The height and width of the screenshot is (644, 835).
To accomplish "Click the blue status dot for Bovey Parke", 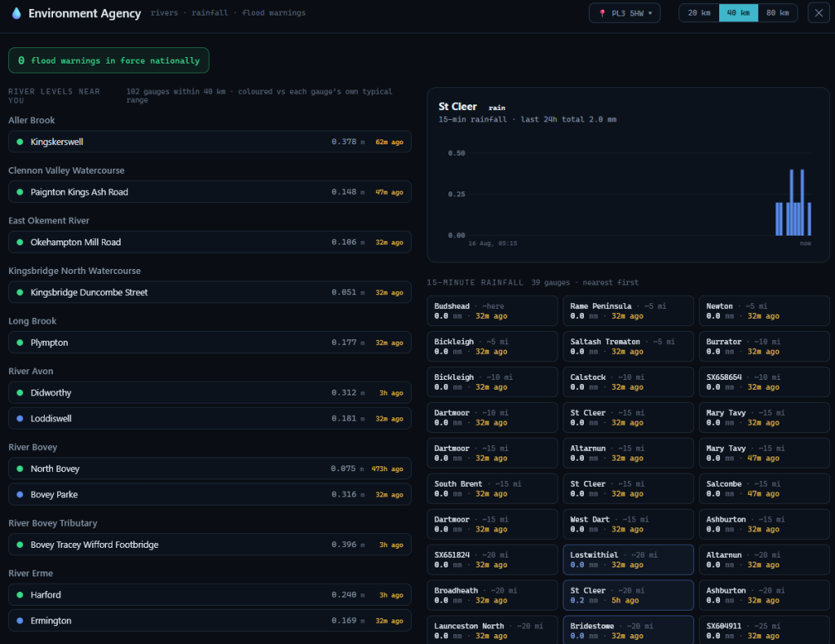I will (20, 495).
